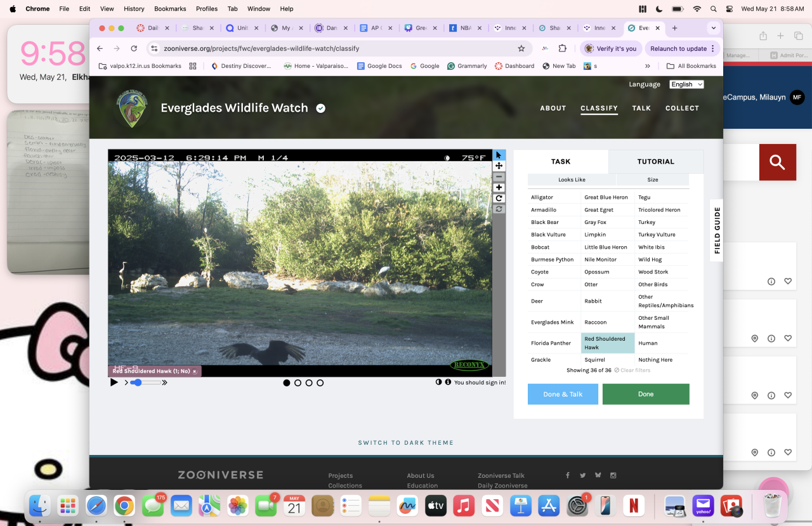Open the App Store from the Dock
The width and height of the screenshot is (812, 526).
(x=549, y=506)
